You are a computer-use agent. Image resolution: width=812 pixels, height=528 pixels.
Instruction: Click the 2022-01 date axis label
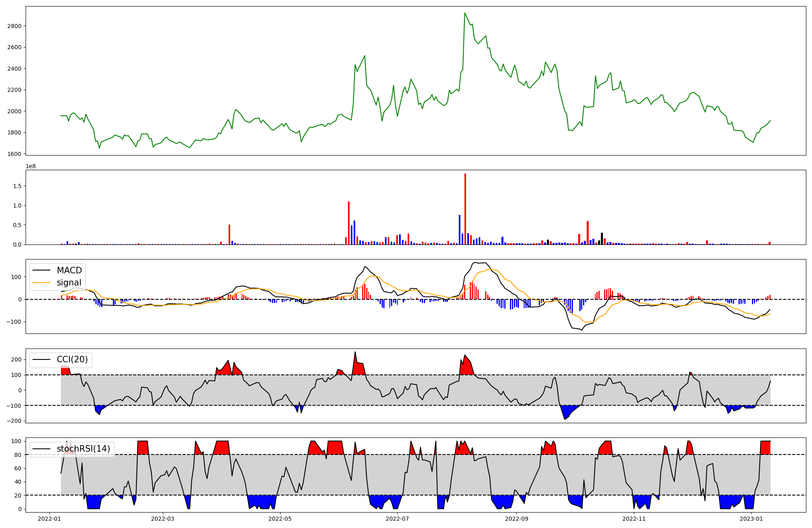[x=50, y=519]
